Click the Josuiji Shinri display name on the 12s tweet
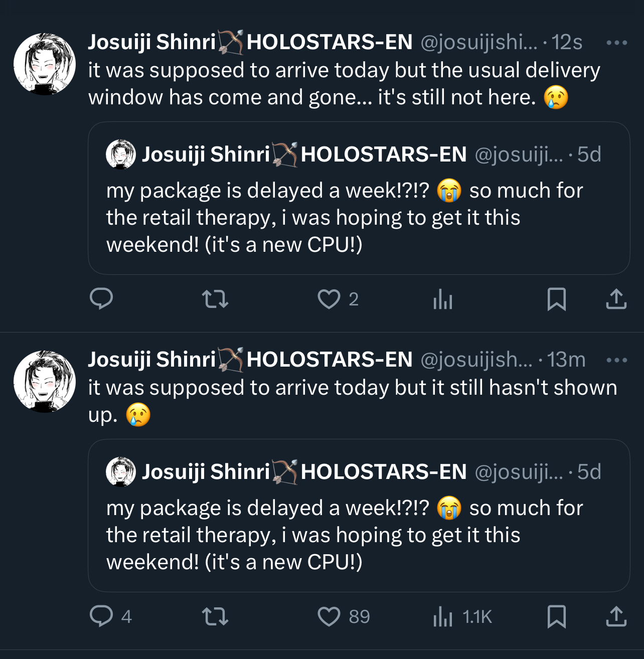Image resolution: width=644 pixels, height=659 pixels. 151,42
